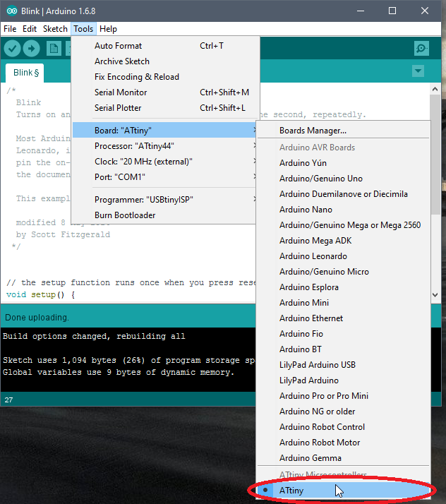Choose Archive Sketch menu entry
Image resolution: width=446 pixels, height=504 pixels.
click(164, 61)
